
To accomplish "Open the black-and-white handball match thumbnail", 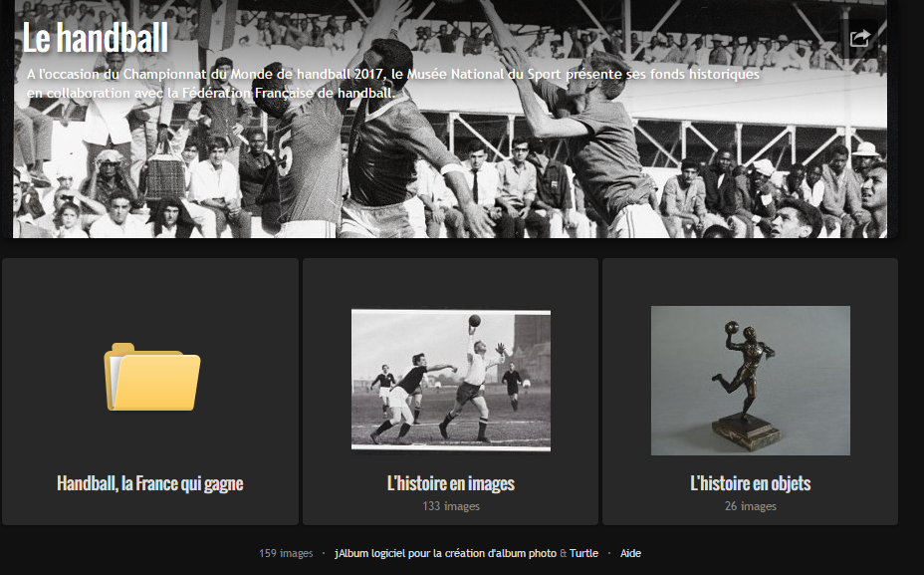I will tap(451, 381).
